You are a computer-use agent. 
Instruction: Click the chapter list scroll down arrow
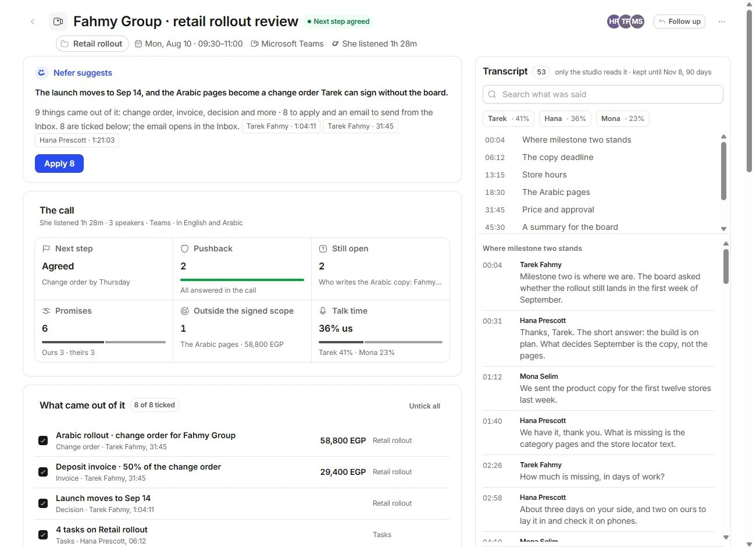(x=723, y=229)
